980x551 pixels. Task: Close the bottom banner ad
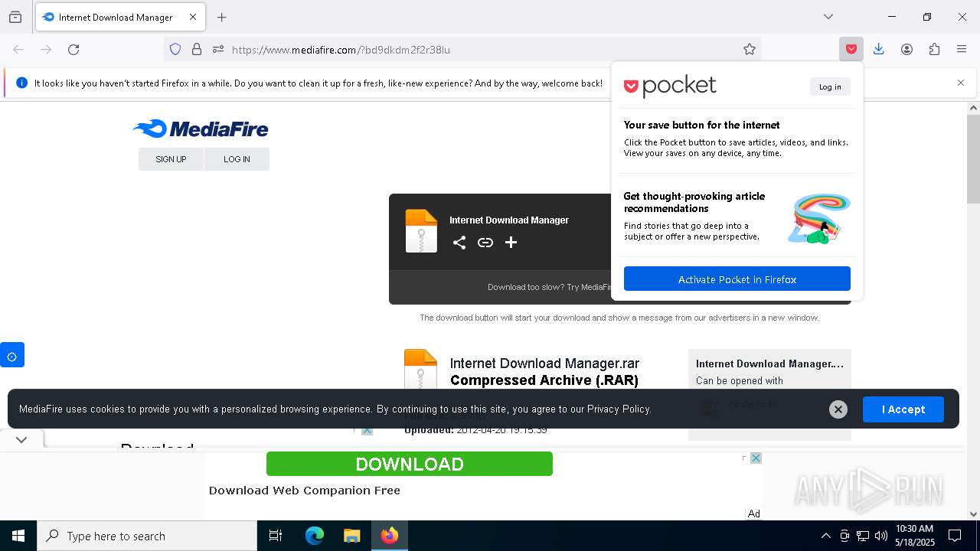pyautogui.click(x=756, y=458)
